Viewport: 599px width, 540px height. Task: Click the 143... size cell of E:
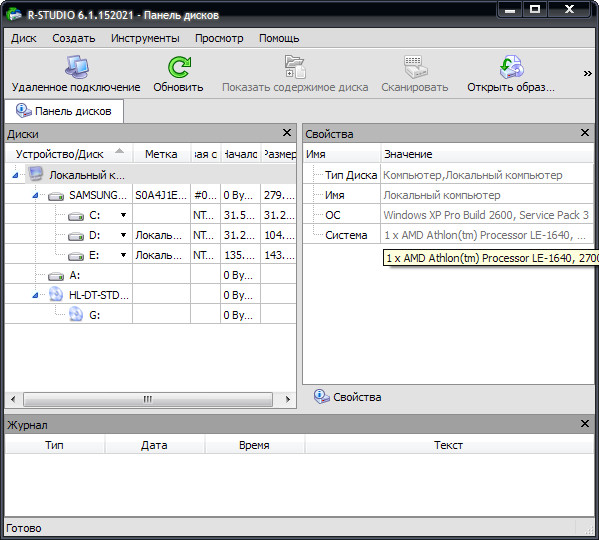tap(279, 255)
